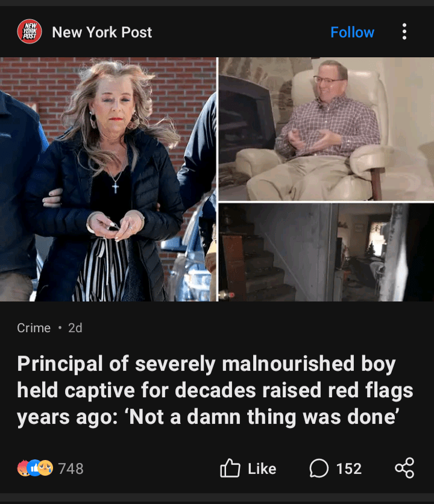Click the sad crying reaction emoji
The image size is (434, 504).
(x=46, y=468)
